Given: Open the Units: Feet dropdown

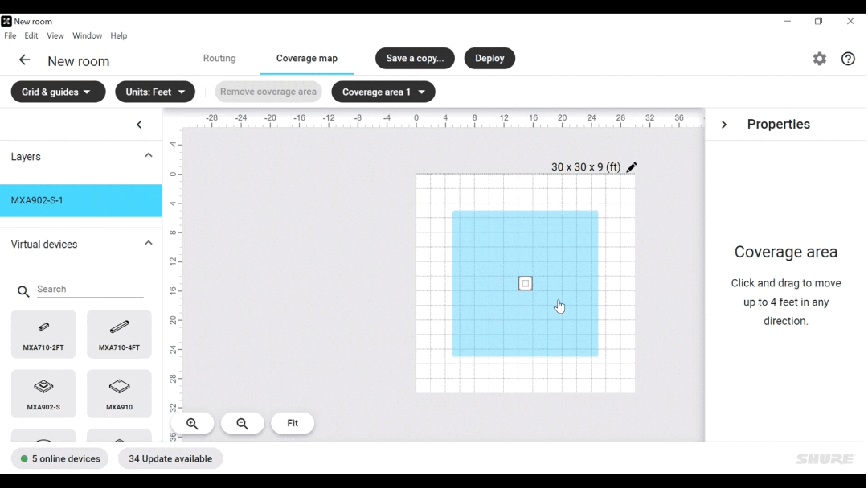Looking at the screenshot, I should [155, 92].
